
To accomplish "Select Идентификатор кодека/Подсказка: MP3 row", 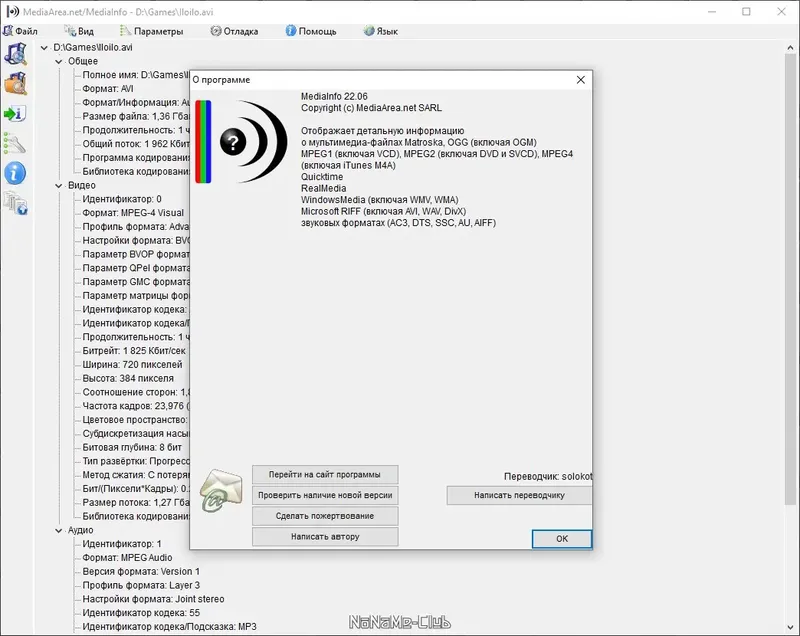I will tap(169, 626).
